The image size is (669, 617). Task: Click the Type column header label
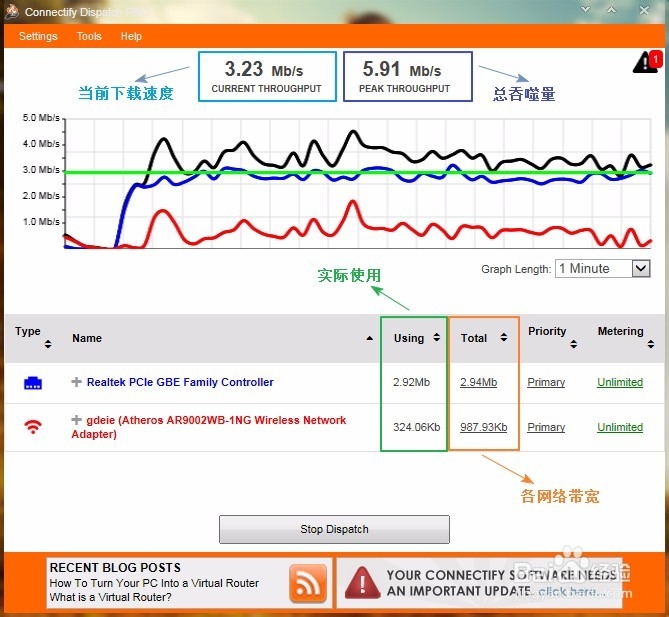tap(28, 332)
